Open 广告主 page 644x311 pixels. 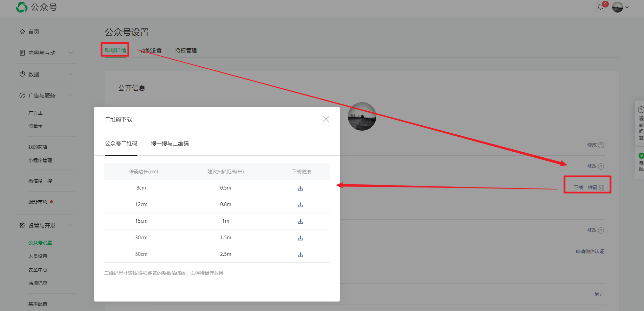click(36, 113)
